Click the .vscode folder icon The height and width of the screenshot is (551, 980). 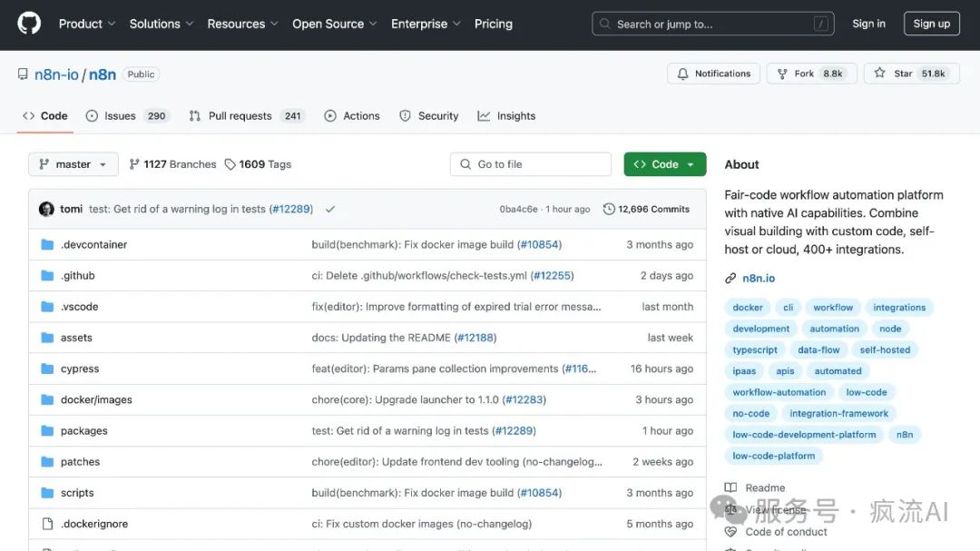(47, 307)
